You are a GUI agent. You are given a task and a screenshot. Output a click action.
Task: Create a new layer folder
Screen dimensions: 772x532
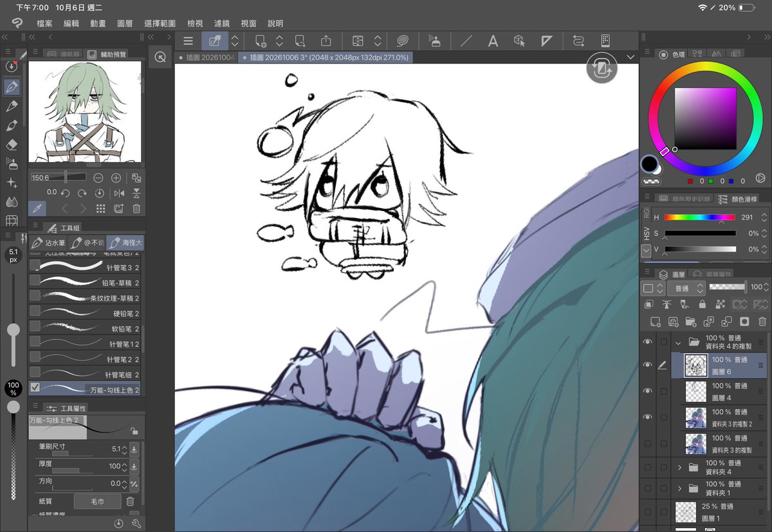click(691, 321)
